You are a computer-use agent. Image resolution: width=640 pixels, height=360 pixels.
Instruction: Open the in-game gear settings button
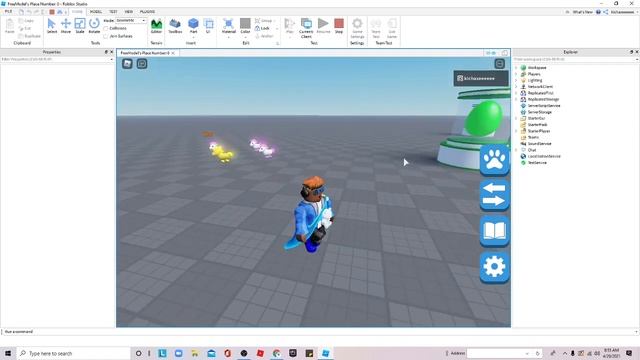tap(494, 267)
